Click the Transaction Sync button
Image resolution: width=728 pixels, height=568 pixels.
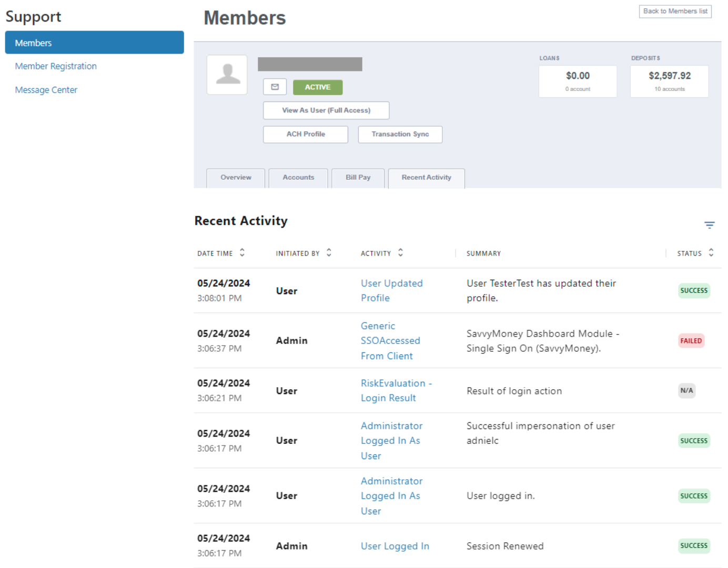tap(400, 134)
